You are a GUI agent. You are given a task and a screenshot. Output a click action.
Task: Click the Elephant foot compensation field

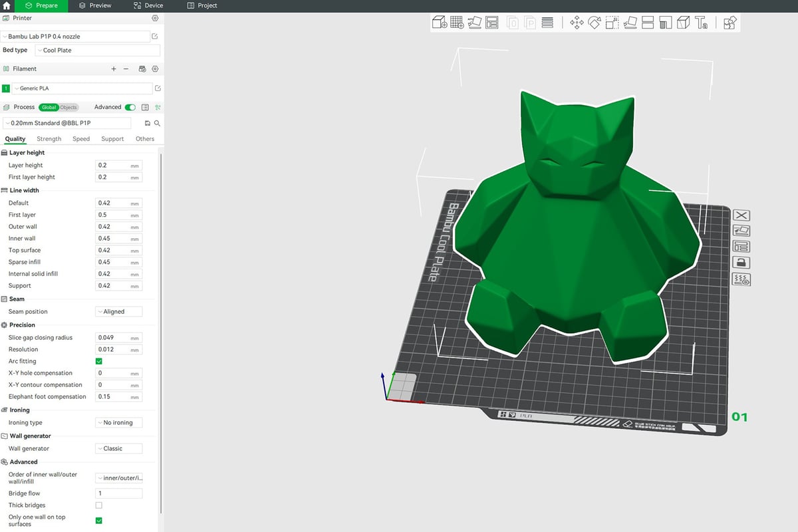[119, 397]
